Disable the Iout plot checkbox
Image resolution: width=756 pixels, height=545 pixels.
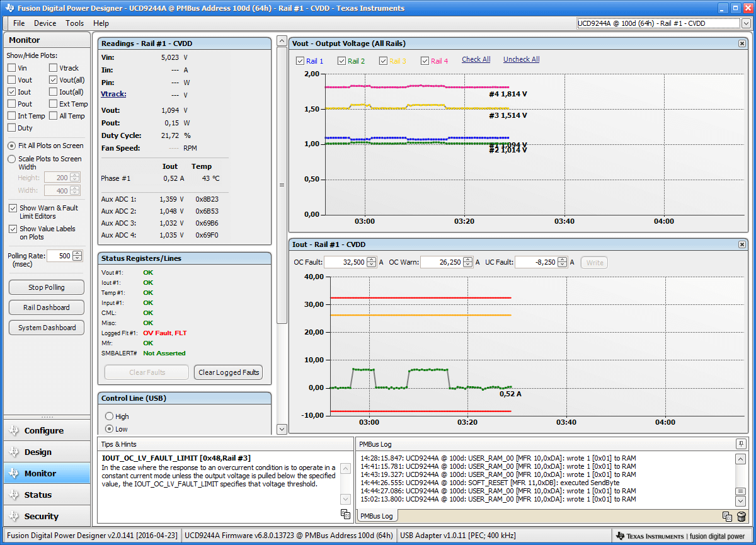11,92
